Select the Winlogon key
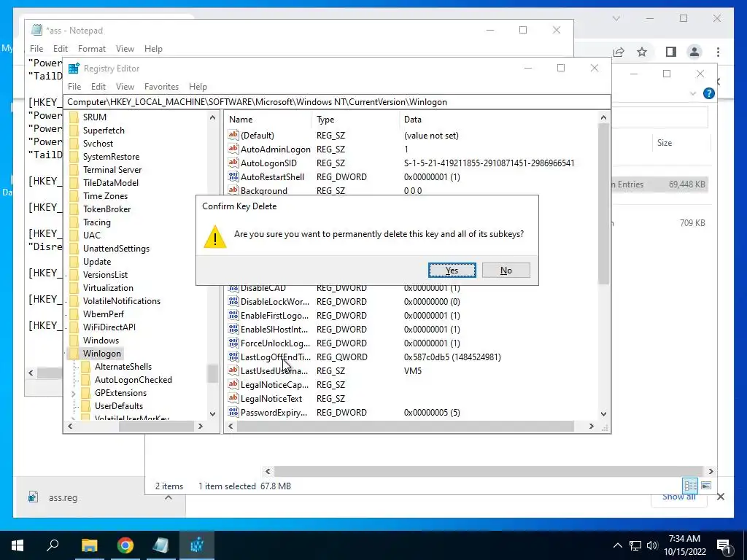747x560 pixels. (x=102, y=354)
